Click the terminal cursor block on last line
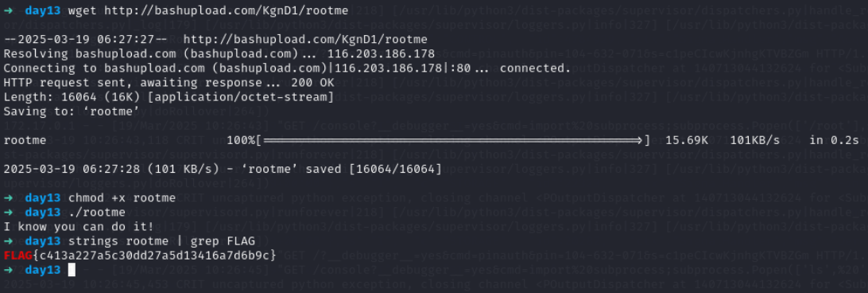Viewport: 868px width, 293px height. [71, 270]
